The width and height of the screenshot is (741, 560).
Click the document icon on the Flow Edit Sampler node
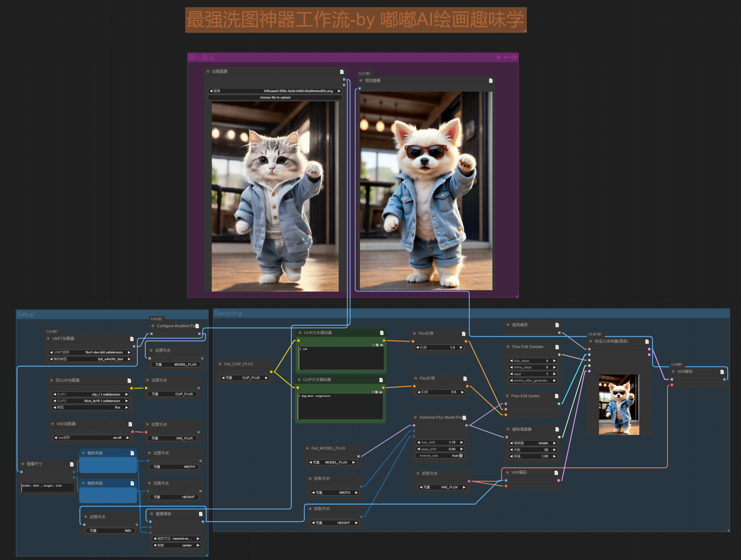(x=557, y=347)
